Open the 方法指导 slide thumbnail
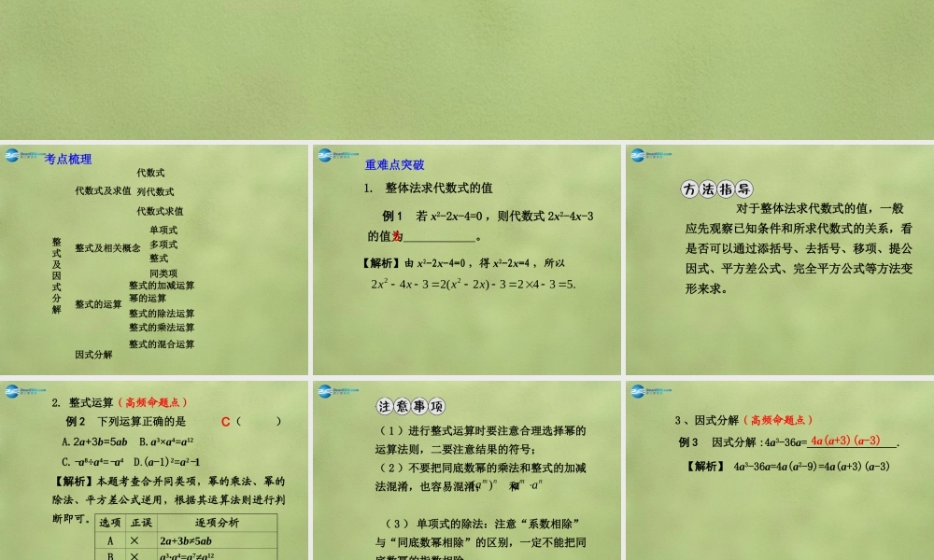 coord(780,259)
